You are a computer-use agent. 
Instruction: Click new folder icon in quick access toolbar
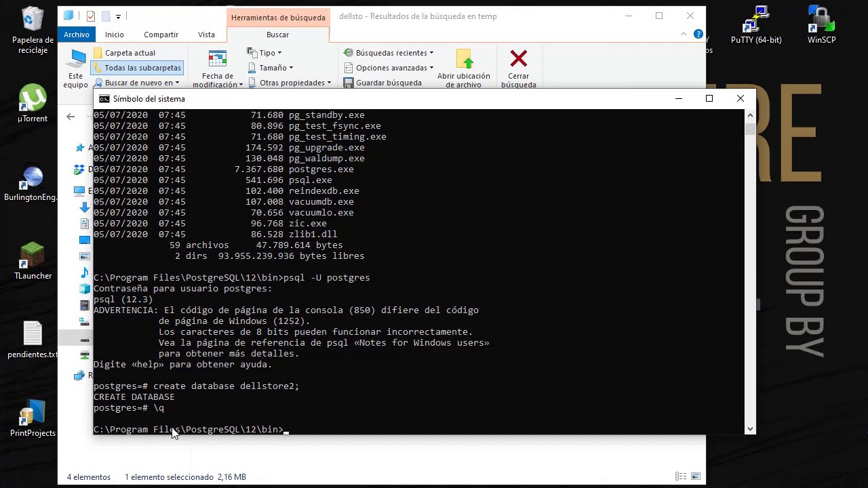(x=105, y=16)
